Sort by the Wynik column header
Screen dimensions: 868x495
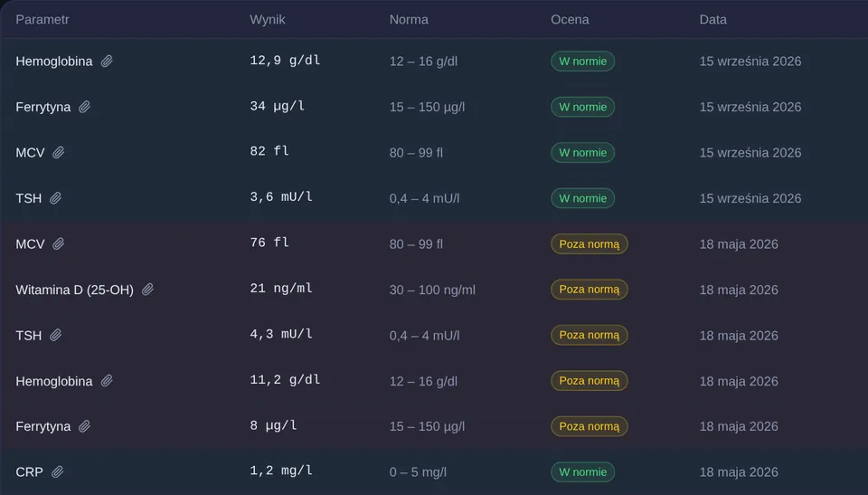268,19
